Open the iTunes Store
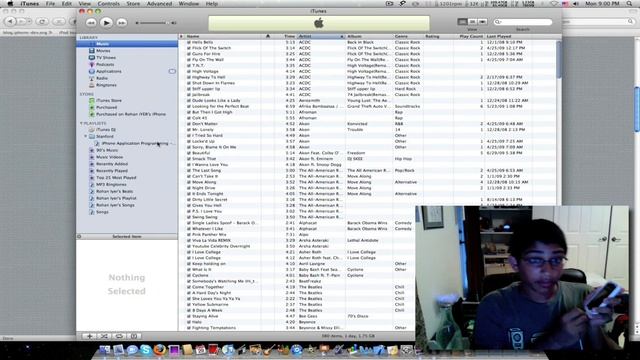Viewport: 640px width, 360px height. pos(109,100)
